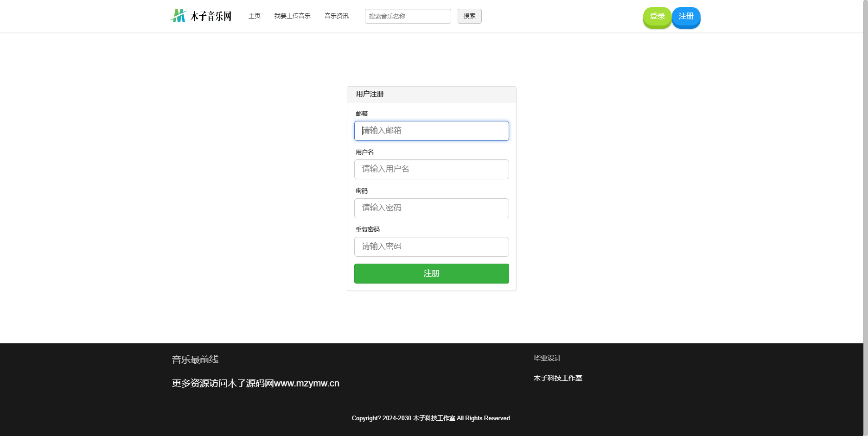Click the page vertical scrollbar

tap(866, 218)
